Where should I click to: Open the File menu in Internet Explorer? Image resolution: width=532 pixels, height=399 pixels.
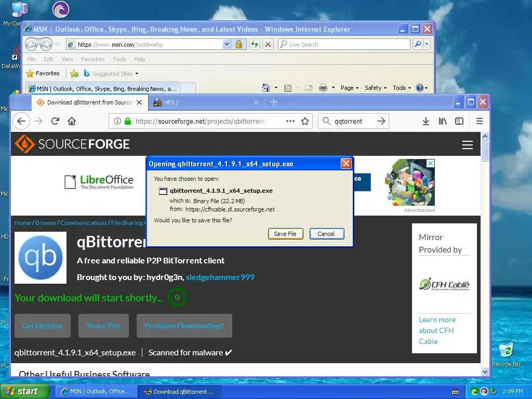pyautogui.click(x=31, y=59)
